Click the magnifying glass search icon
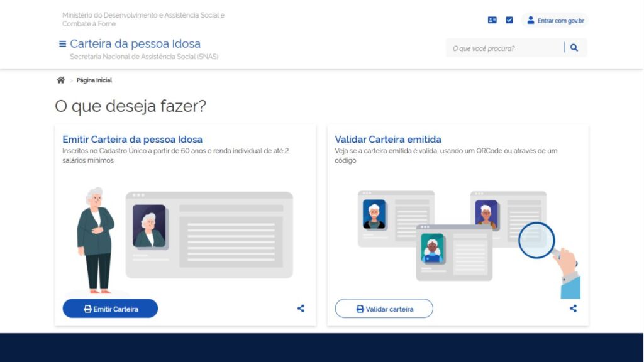Viewport: 644px width, 362px height. tap(574, 48)
